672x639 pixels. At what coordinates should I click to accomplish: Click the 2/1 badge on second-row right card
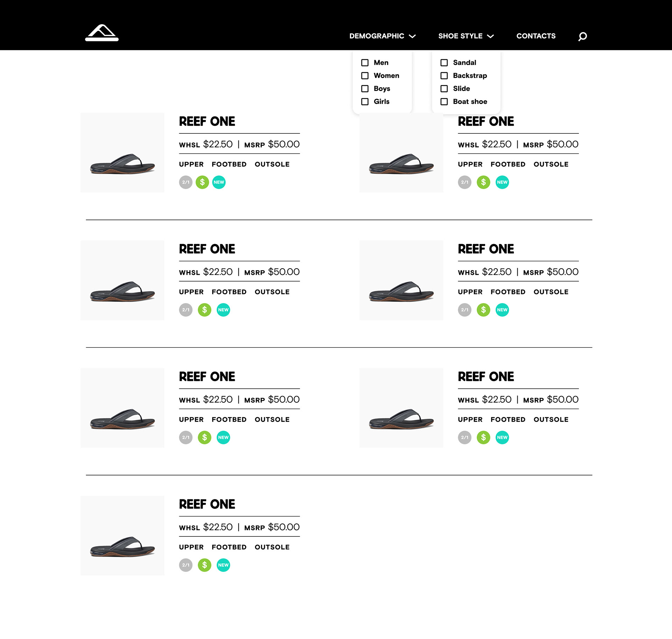pos(465,310)
